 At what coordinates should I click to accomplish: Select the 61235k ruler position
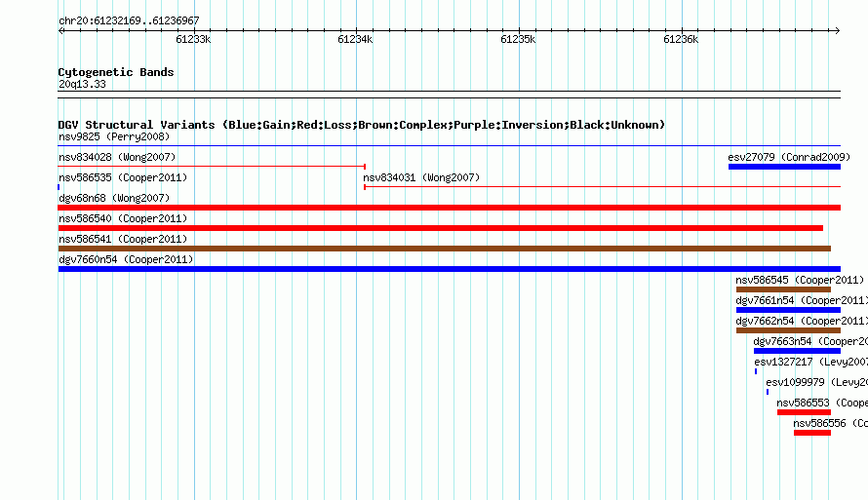pyautogui.click(x=518, y=39)
